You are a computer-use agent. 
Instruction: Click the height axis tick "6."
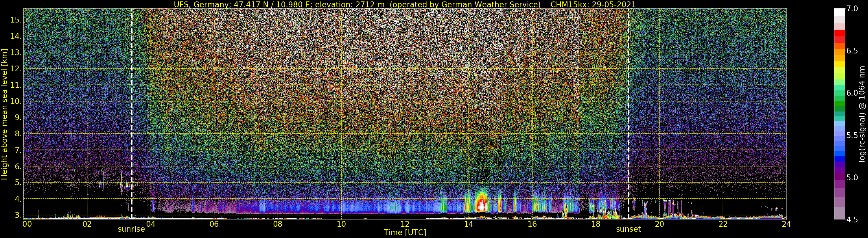[18, 167]
